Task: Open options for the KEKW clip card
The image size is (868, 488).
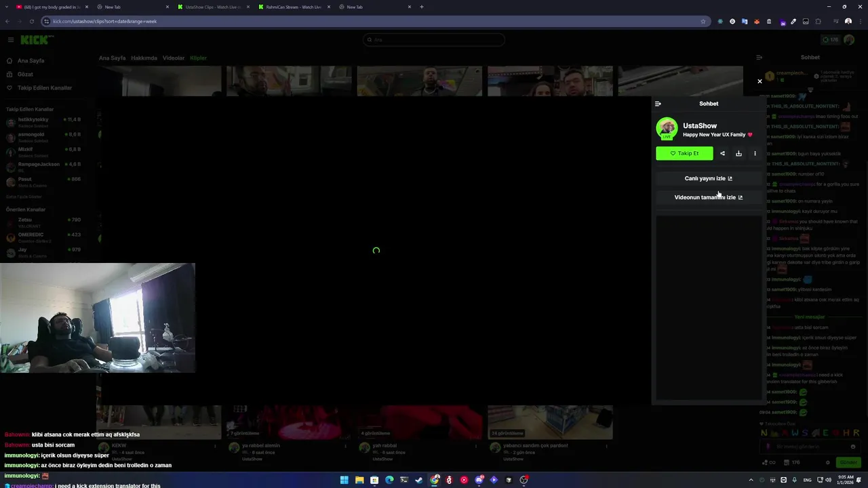Action: coord(215,446)
